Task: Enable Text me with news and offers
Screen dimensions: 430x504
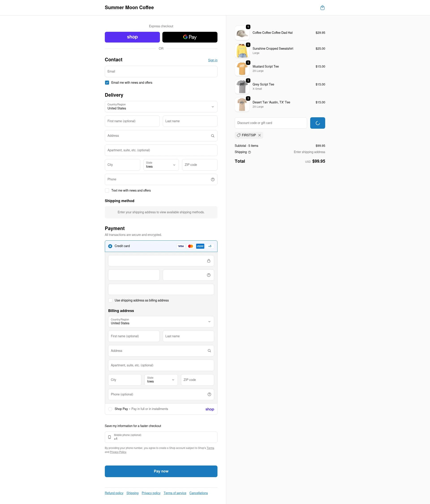Action: click(x=107, y=190)
